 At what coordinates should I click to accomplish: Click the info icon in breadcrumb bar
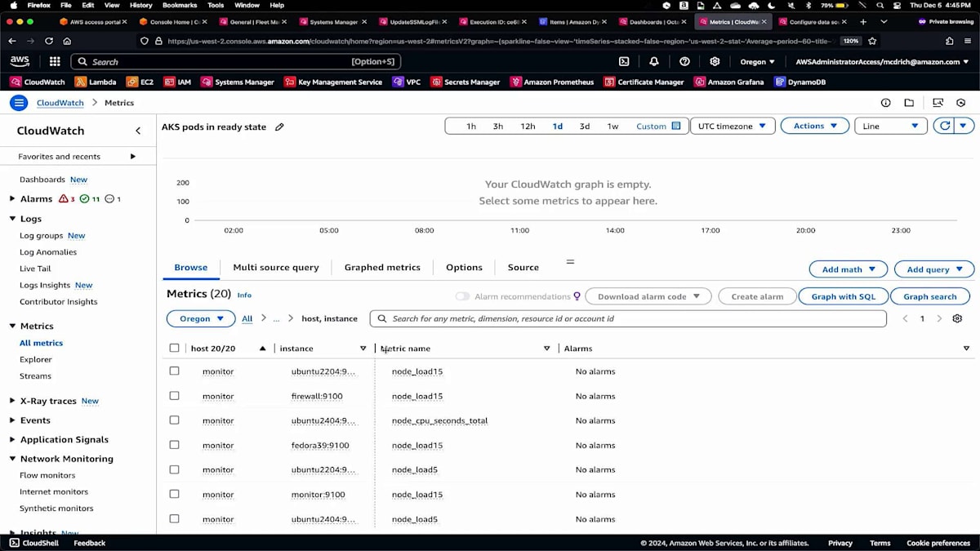click(x=885, y=103)
